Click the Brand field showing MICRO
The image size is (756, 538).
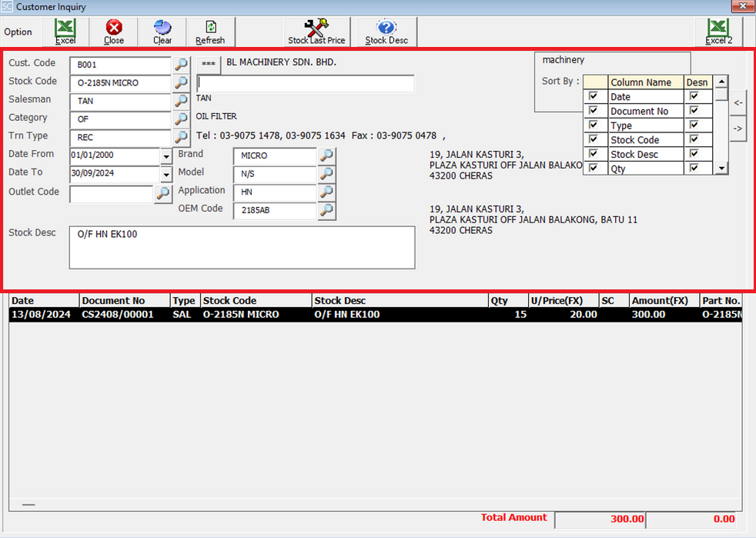[x=275, y=155]
